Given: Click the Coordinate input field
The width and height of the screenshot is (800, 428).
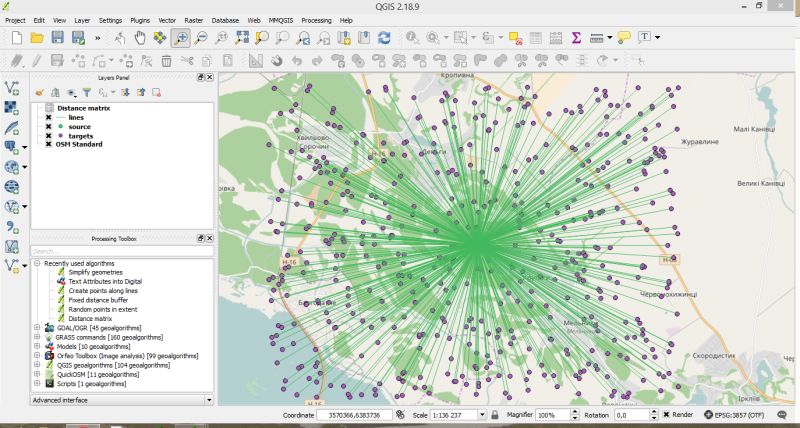Looking at the screenshot, I should (355, 415).
